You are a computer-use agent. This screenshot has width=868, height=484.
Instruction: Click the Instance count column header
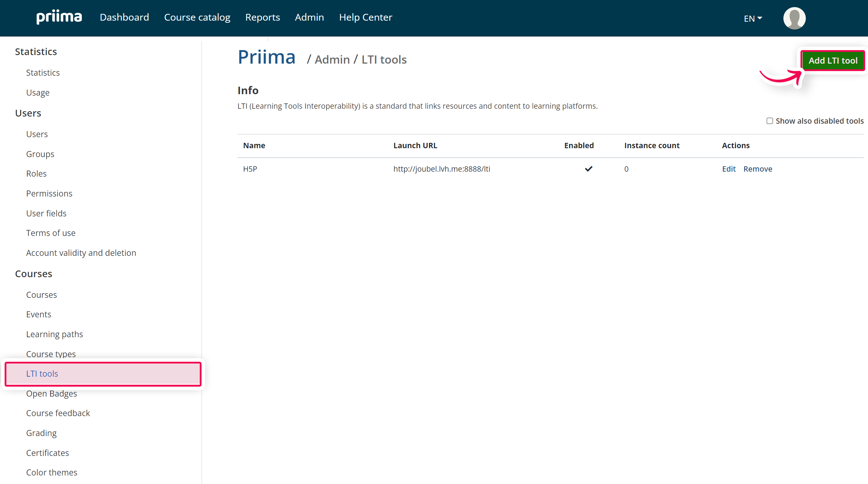pos(652,145)
